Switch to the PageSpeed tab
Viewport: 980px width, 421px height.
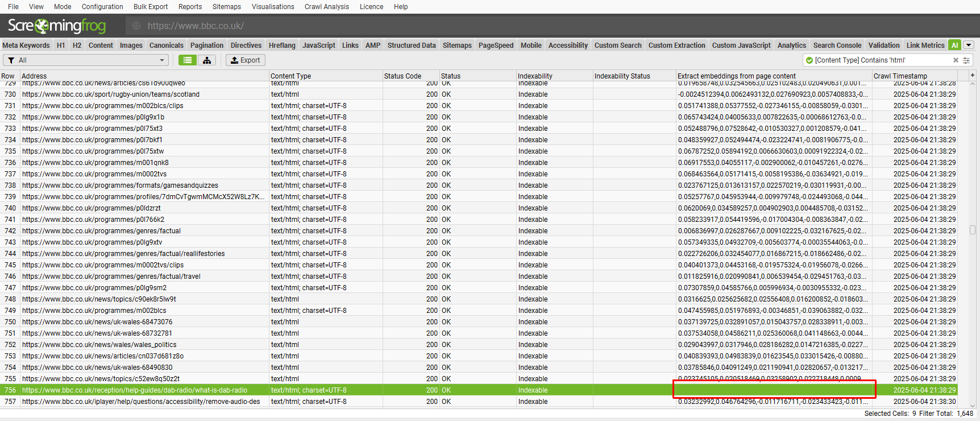point(496,45)
